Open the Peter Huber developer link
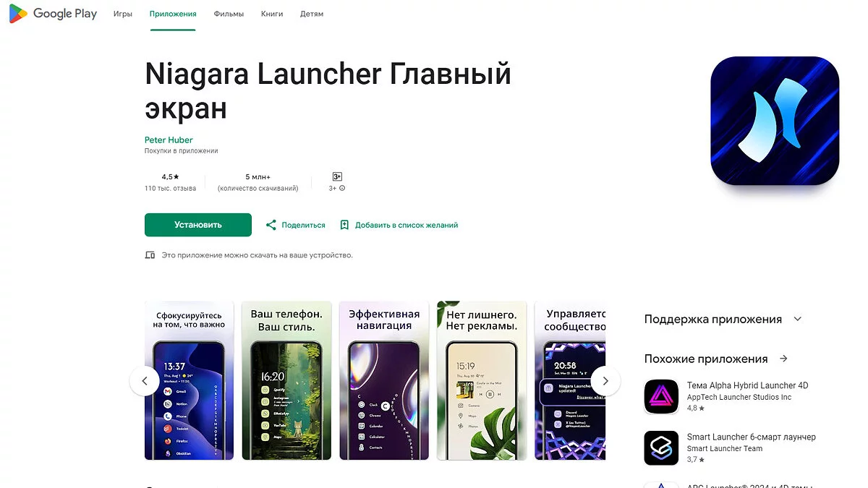The width and height of the screenshot is (868, 488). tap(169, 140)
